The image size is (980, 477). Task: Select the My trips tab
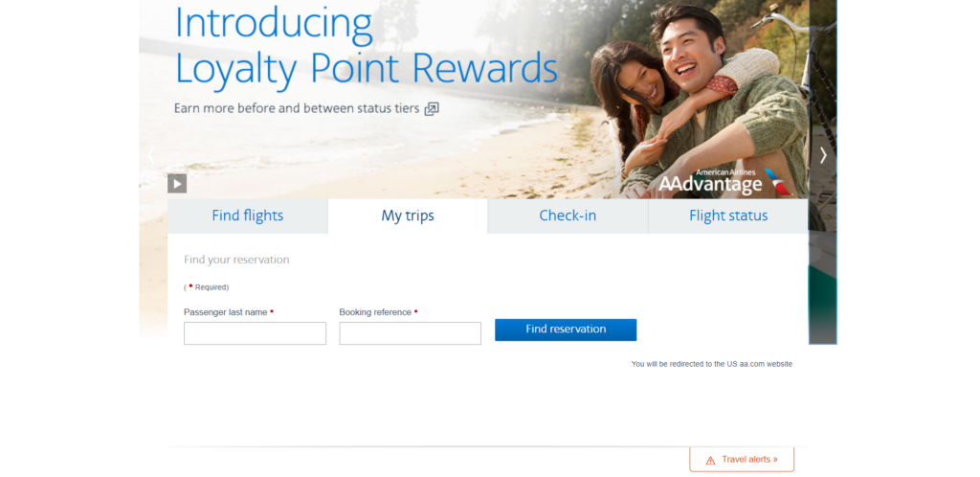point(408,216)
